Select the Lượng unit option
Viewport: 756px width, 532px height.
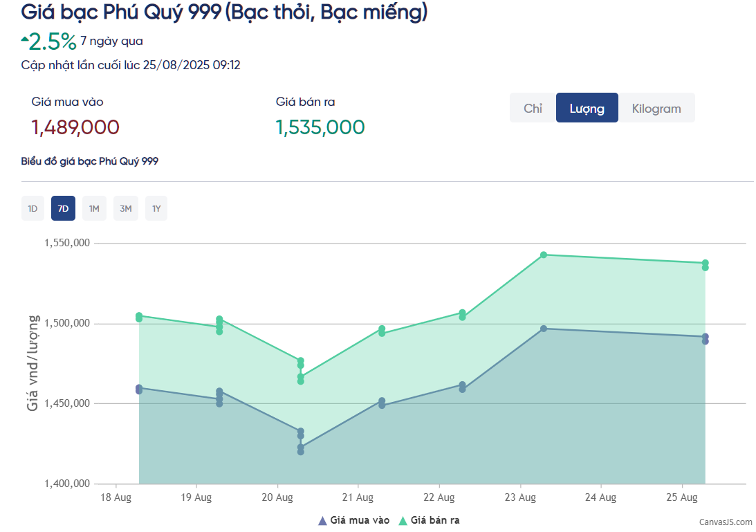[x=587, y=108]
